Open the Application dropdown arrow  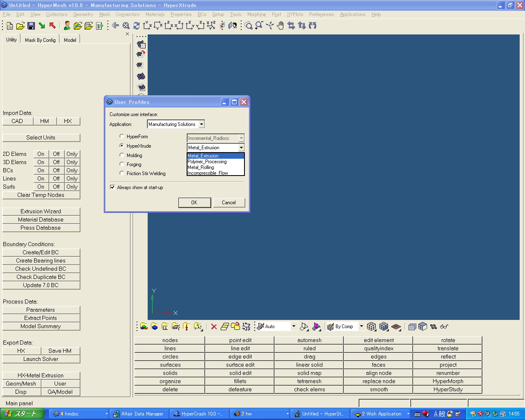pos(201,124)
